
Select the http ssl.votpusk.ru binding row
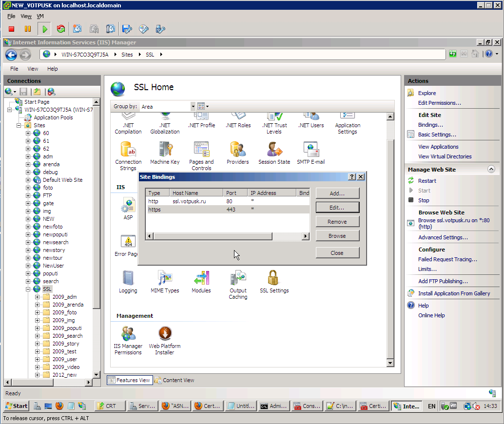pyautogui.click(x=227, y=201)
